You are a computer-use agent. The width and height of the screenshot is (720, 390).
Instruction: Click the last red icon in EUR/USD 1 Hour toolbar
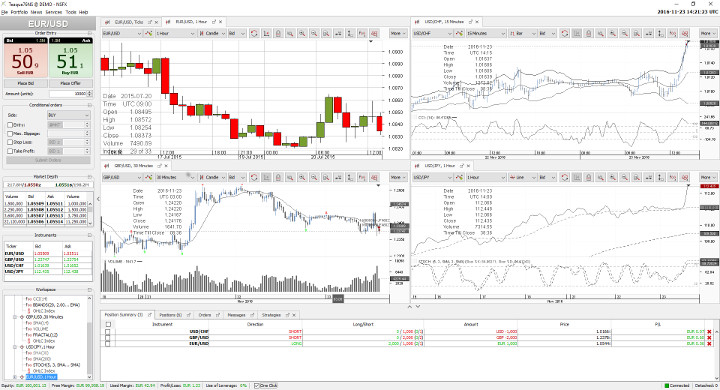[374, 34]
